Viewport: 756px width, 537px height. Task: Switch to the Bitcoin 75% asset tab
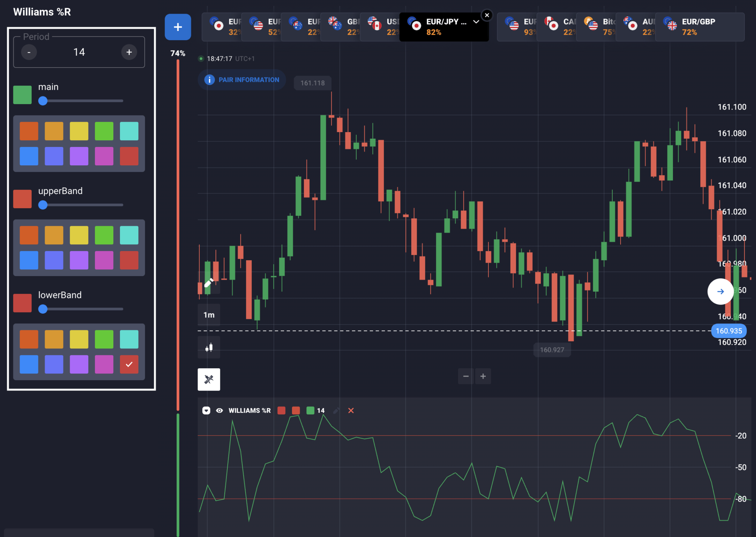pyautogui.click(x=596, y=27)
